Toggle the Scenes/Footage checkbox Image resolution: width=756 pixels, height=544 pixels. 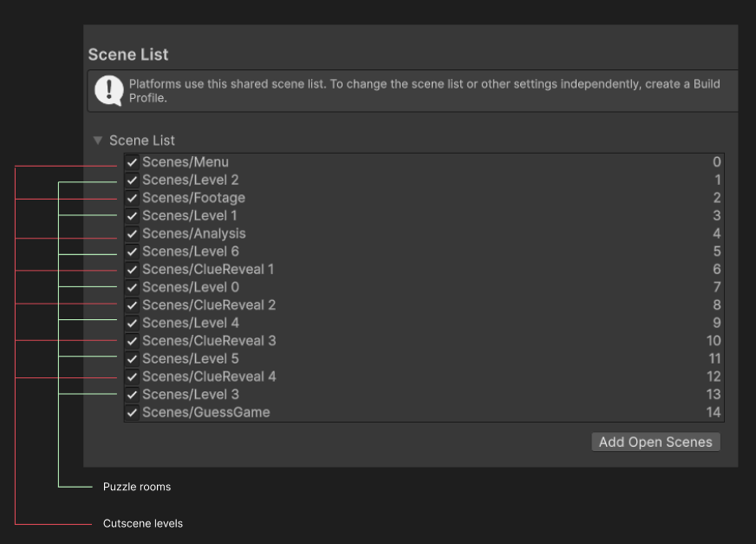tap(132, 198)
